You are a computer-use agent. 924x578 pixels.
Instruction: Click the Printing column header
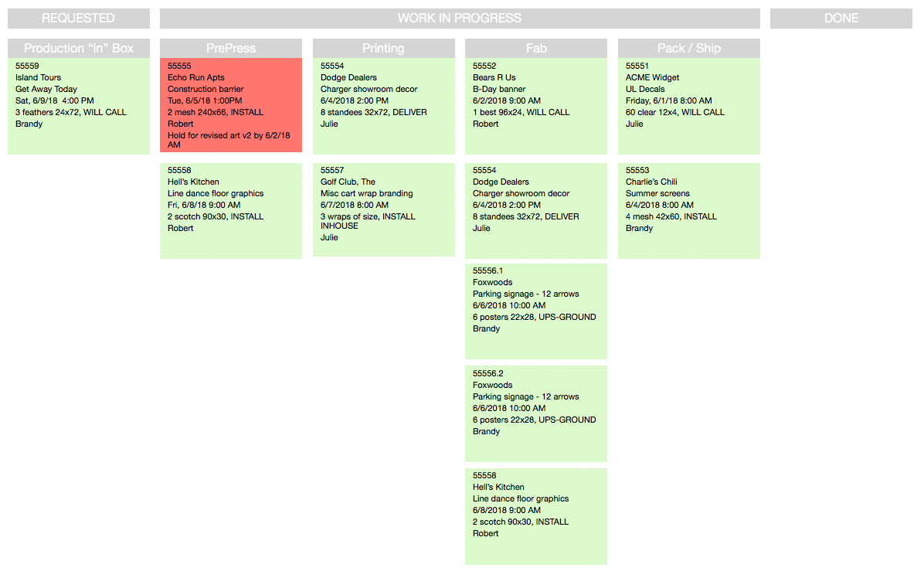[384, 49]
